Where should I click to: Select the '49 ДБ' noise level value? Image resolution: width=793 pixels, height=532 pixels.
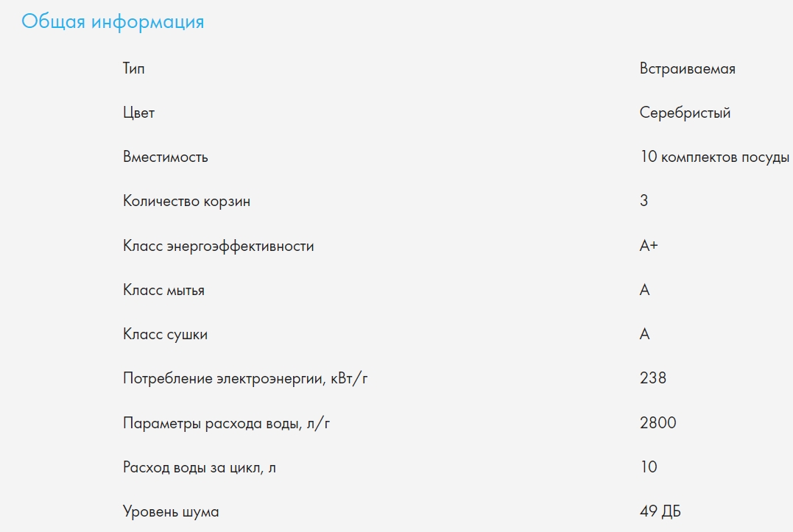pyautogui.click(x=666, y=511)
